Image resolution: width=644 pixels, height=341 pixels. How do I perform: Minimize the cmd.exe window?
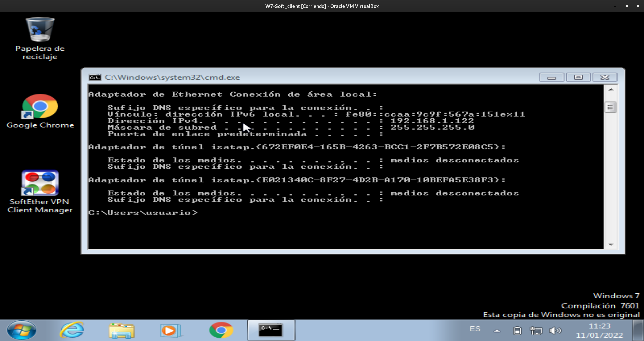[x=552, y=77]
